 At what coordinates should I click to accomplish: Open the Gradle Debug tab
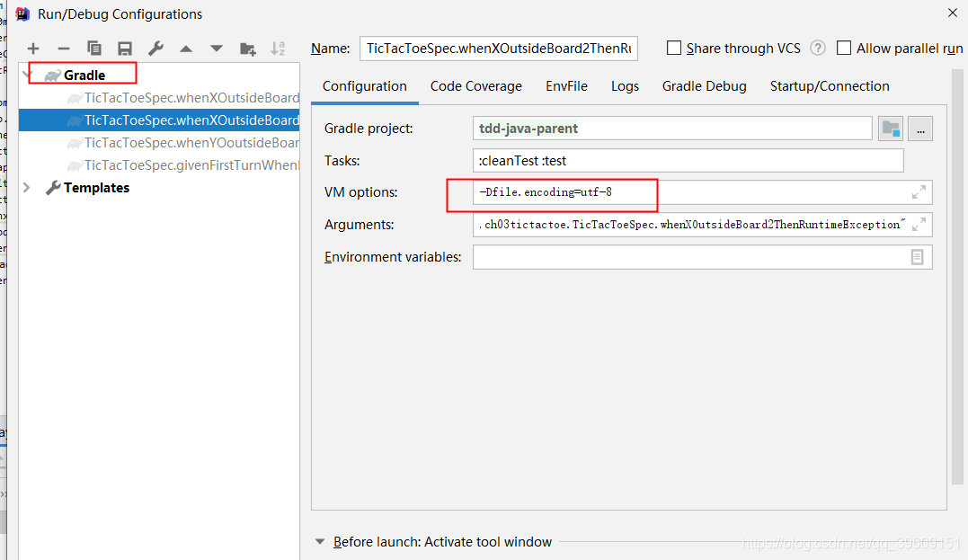pyautogui.click(x=704, y=85)
